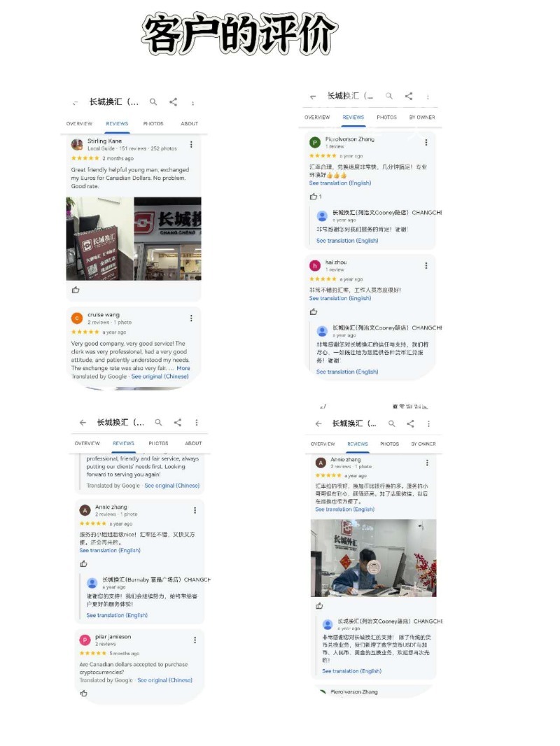Screen dimensions: 560x746
Task: Click See original (Chinese) under cruise wang review
Action: (160, 376)
